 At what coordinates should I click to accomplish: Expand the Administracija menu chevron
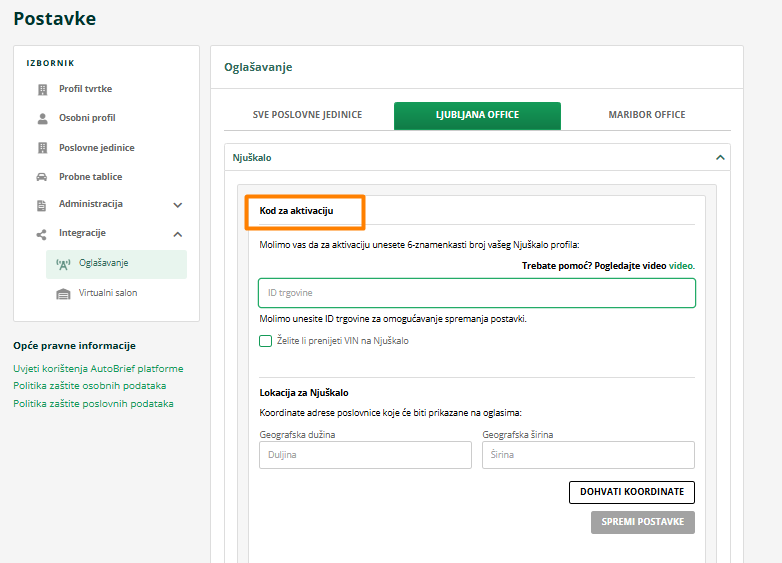[178, 205]
